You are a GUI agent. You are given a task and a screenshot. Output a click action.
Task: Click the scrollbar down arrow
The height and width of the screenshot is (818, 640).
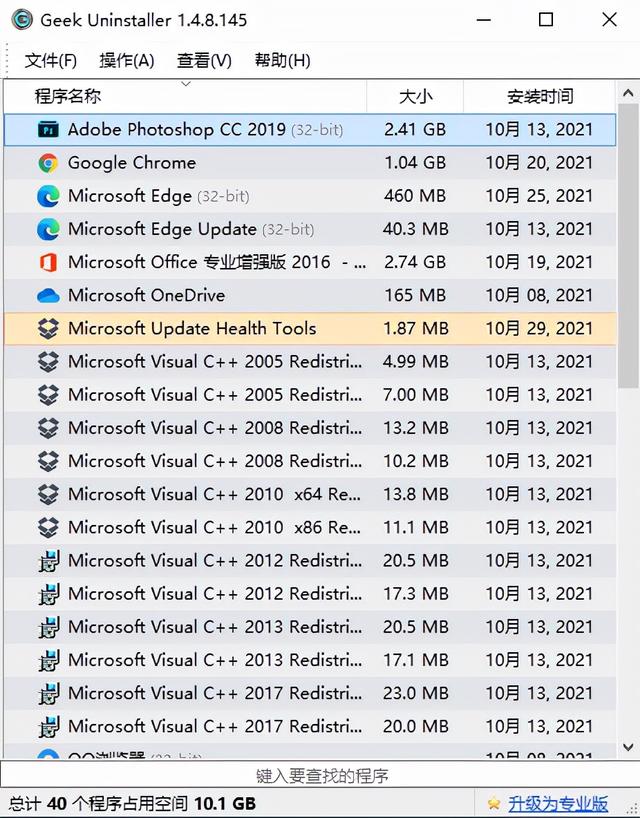[x=628, y=747]
